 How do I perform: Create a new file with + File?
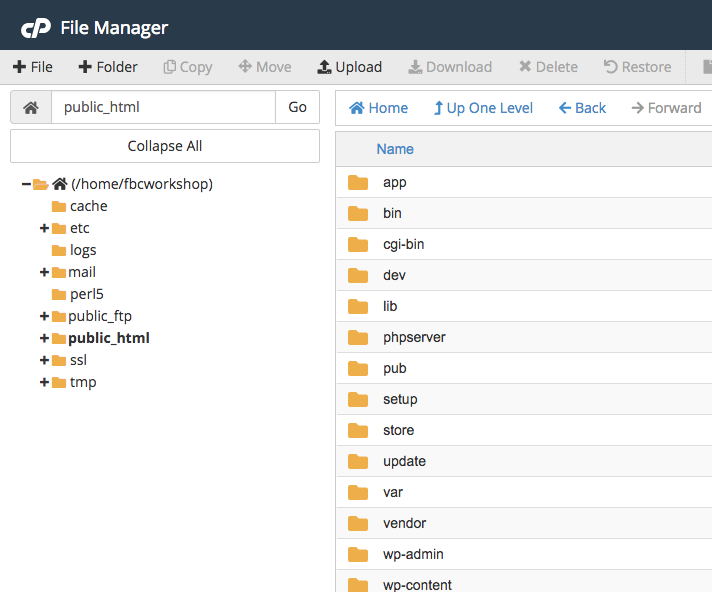[x=33, y=67]
